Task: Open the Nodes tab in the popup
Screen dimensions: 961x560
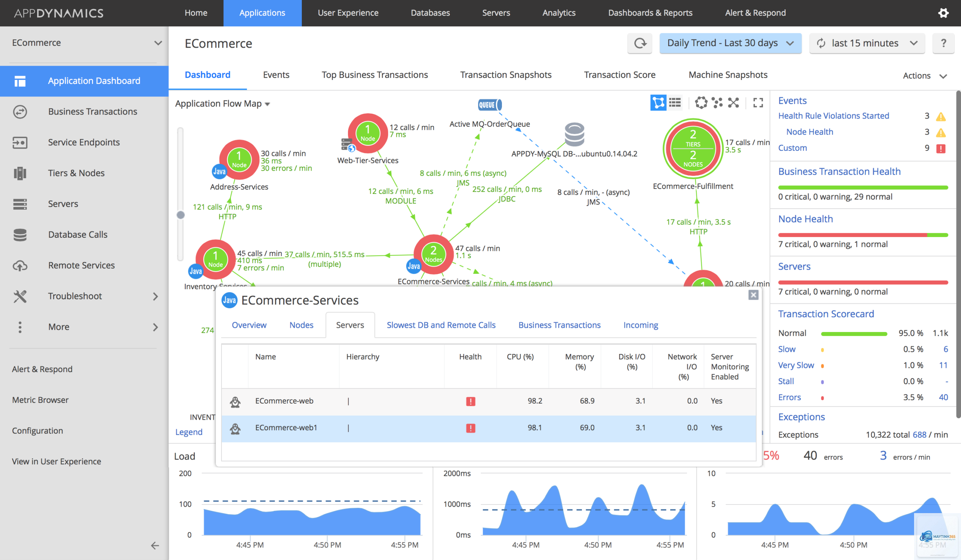Action: coord(301,325)
